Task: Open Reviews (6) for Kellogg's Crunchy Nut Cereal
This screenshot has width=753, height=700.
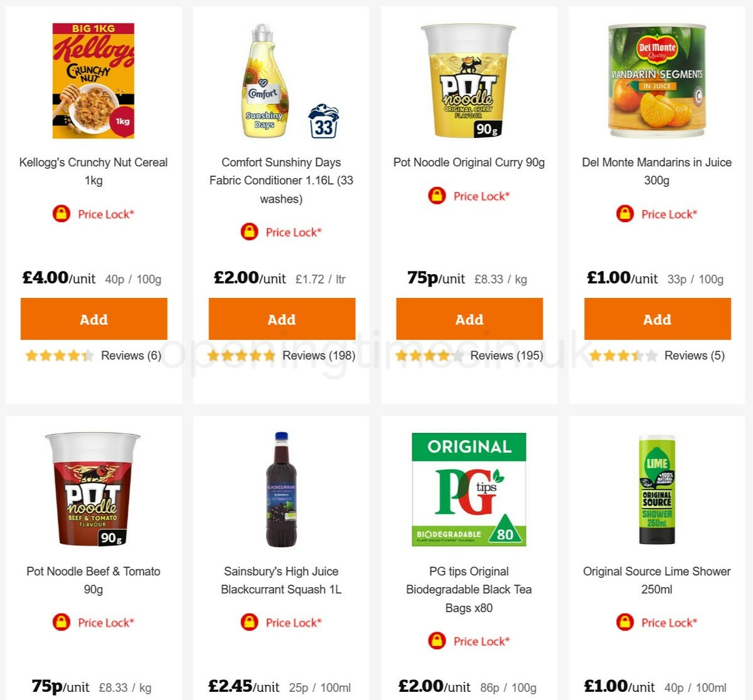Action: [130, 355]
